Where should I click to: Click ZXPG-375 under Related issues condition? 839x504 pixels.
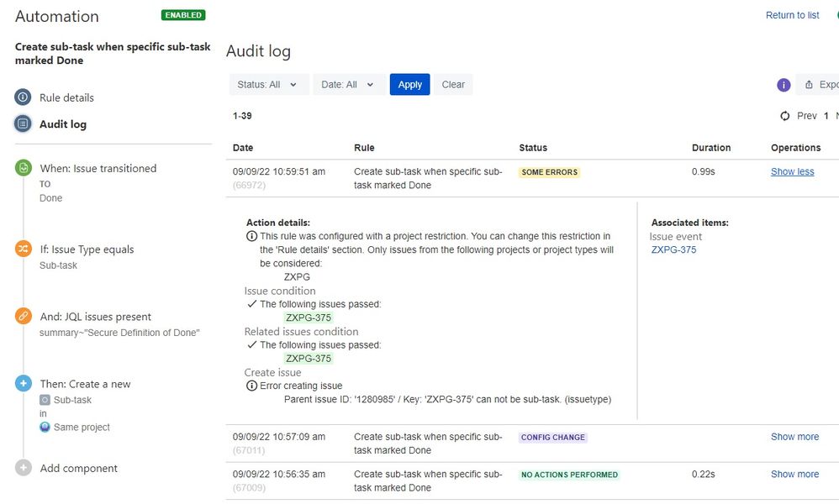coord(309,358)
